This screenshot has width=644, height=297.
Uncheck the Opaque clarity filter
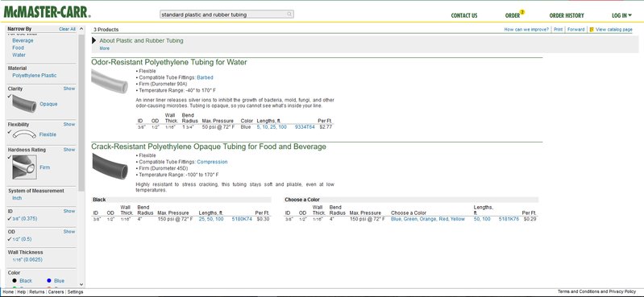(x=10, y=97)
